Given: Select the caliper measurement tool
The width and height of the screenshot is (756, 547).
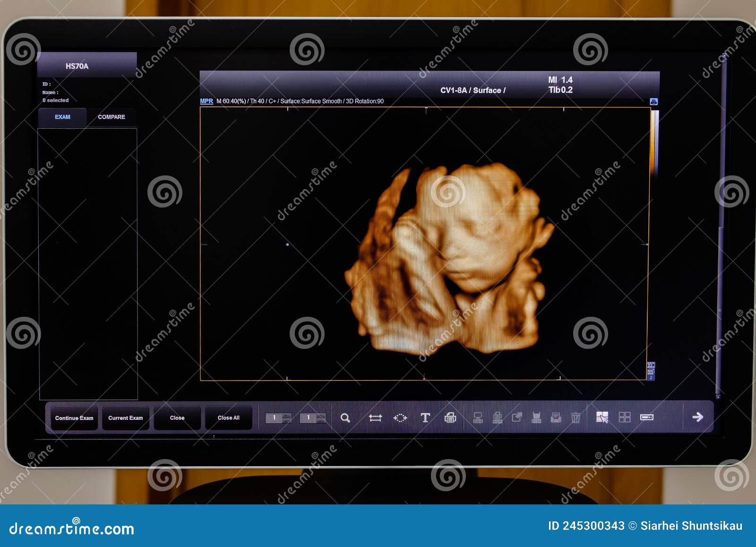Looking at the screenshot, I should tap(376, 417).
